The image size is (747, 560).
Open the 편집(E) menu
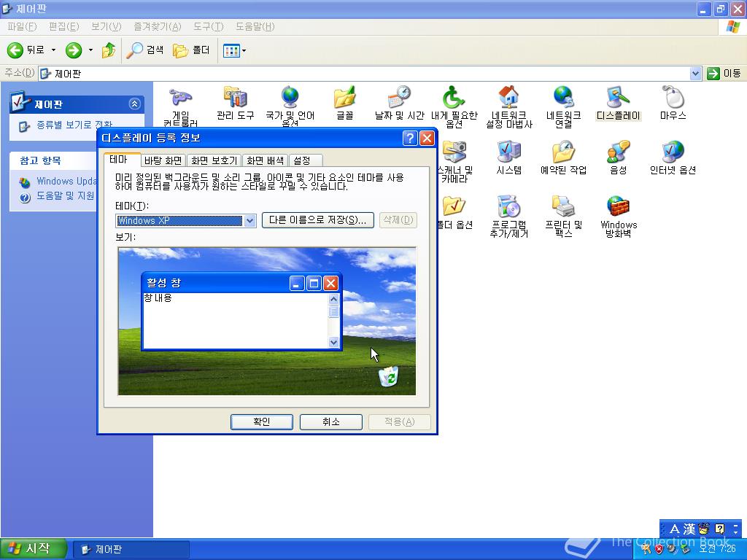64,27
